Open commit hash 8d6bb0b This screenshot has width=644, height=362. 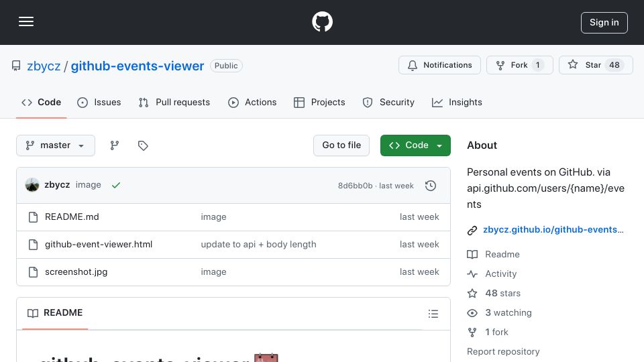pos(356,186)
